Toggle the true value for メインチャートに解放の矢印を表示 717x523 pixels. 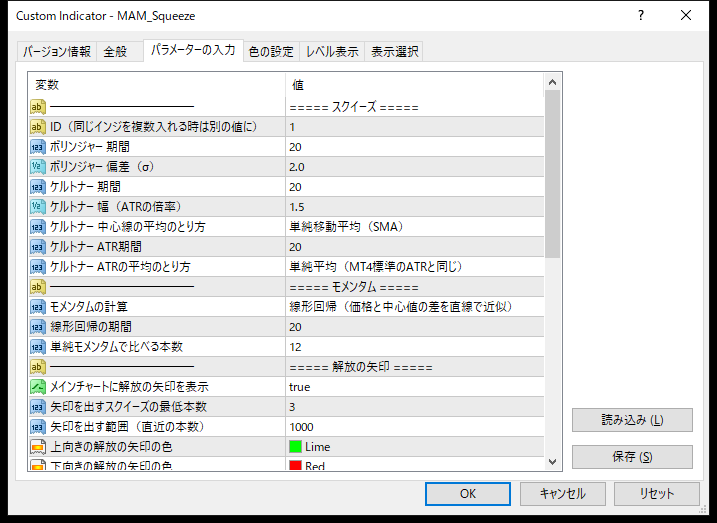tap(415, 387)
